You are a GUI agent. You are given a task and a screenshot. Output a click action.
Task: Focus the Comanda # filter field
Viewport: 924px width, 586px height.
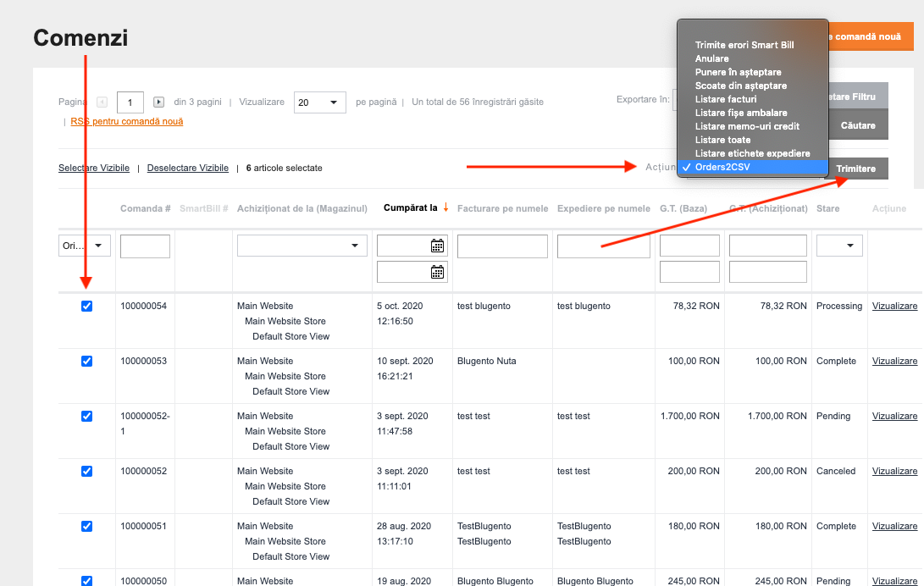tap(145, 246)
